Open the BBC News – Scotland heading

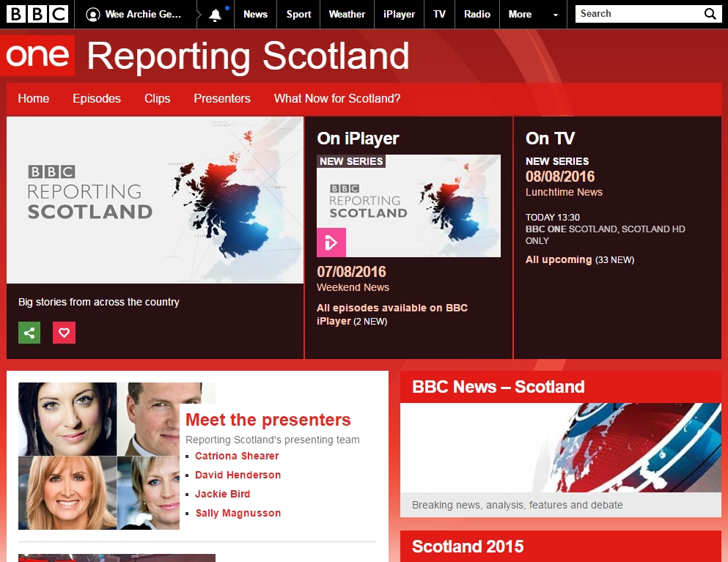499,387
